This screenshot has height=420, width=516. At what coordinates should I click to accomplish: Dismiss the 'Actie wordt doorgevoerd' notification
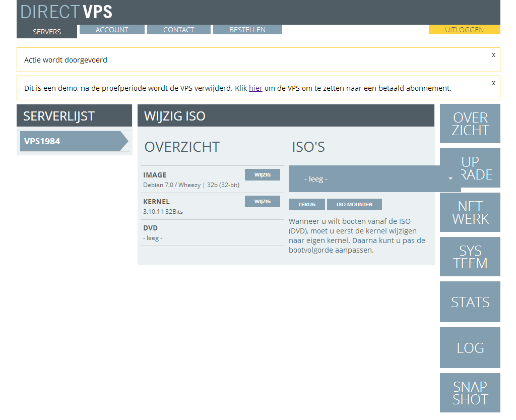493,54
